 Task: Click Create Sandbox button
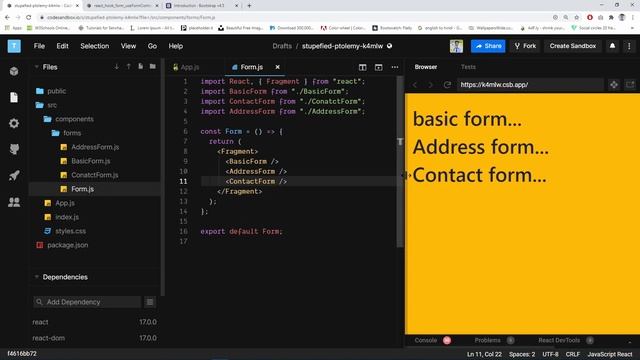tap(573, 46)
